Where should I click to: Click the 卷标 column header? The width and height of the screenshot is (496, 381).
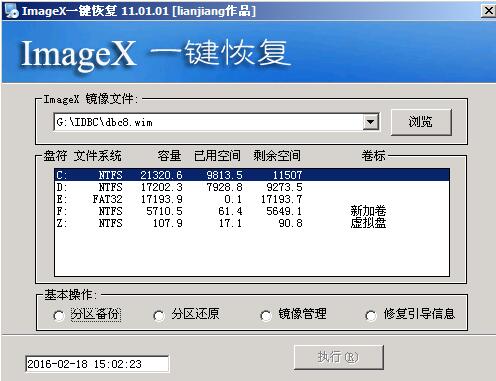pos(373,156)
